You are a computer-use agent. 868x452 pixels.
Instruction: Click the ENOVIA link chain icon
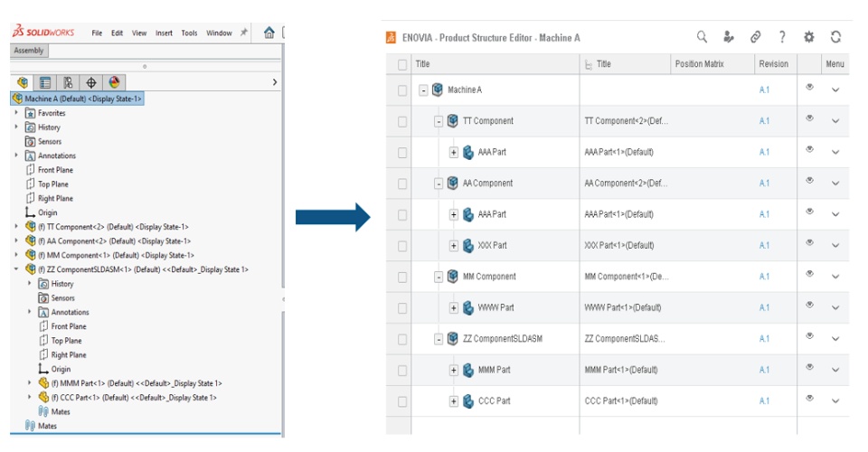(755, 37)
